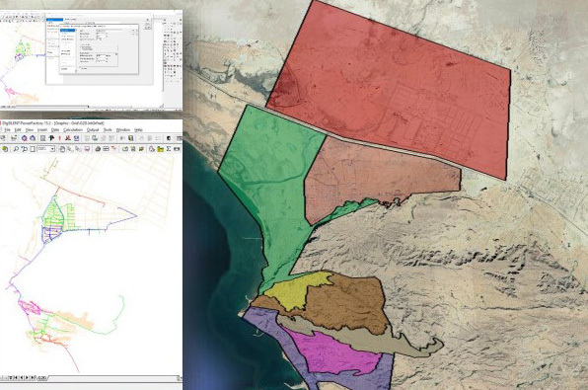Viewport: 588px width, 390px height.
Task: Click the yellow-green folder icon
Action: [161, 149]
